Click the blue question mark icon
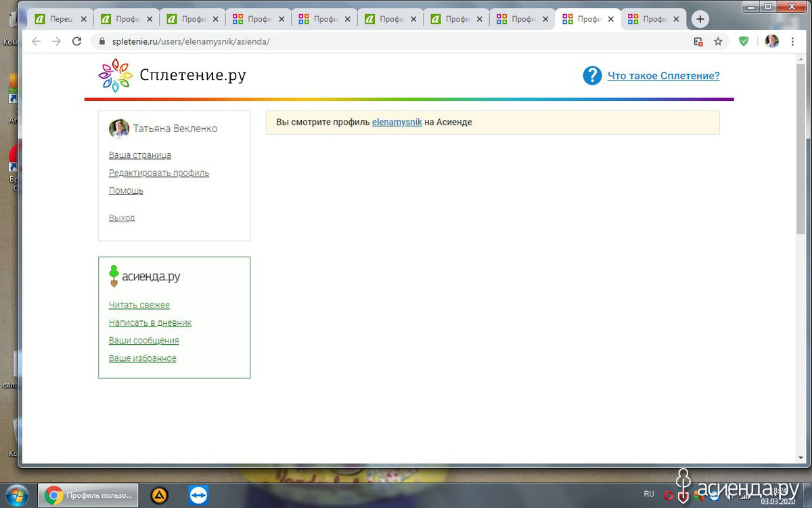 pos(592,75)
